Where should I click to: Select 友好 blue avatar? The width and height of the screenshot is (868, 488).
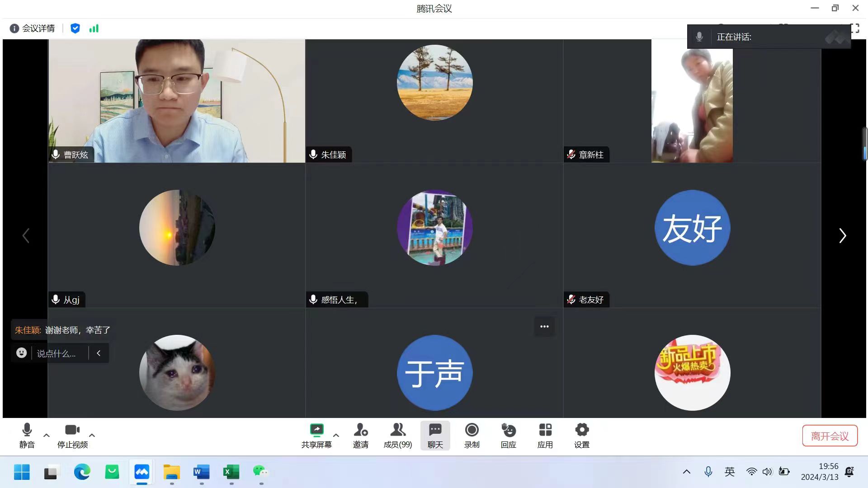coord(692,227)
